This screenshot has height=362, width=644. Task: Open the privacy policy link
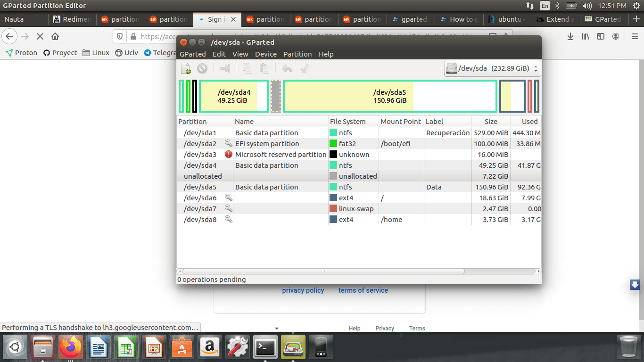click(x=303, y=290)
